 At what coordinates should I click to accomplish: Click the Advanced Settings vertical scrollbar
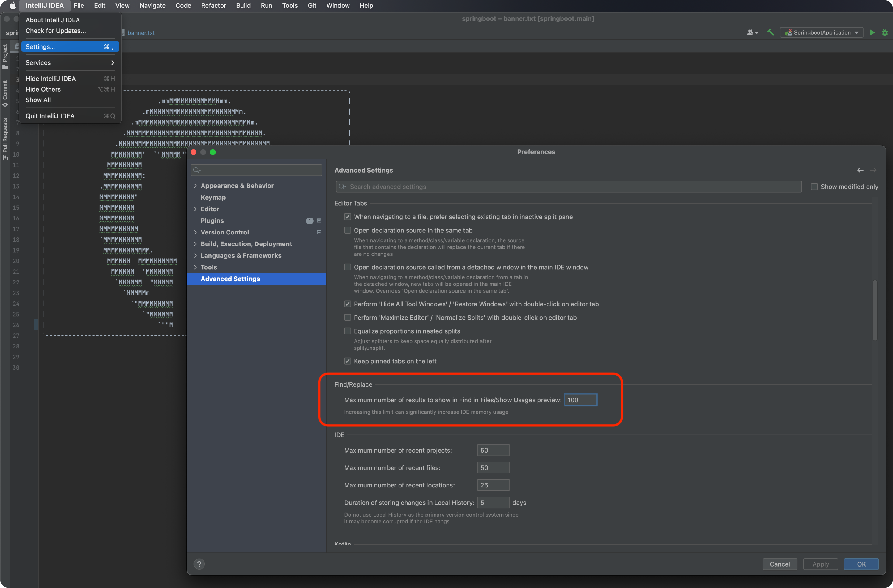coord(875,310)
